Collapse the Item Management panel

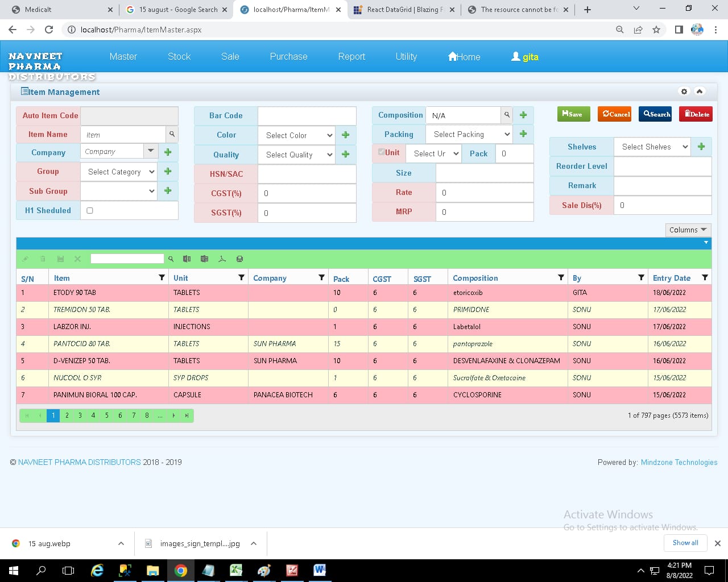click(x=700, y=92)
